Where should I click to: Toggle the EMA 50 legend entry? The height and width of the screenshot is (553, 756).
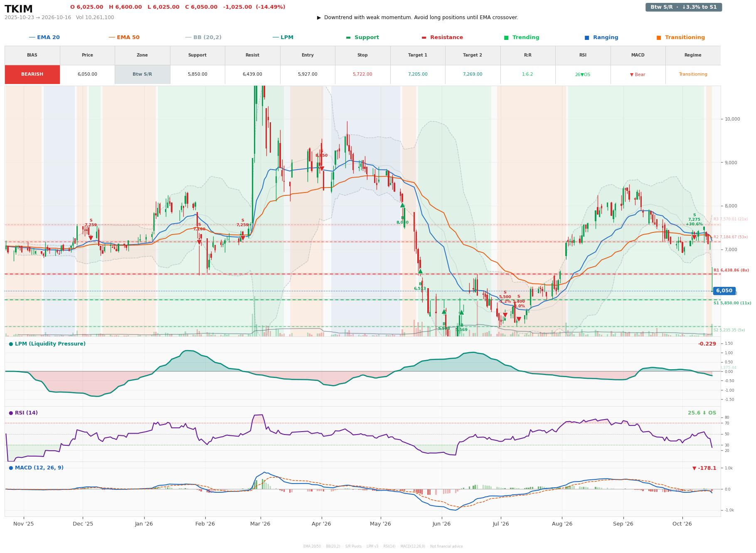tap(124, 37)
